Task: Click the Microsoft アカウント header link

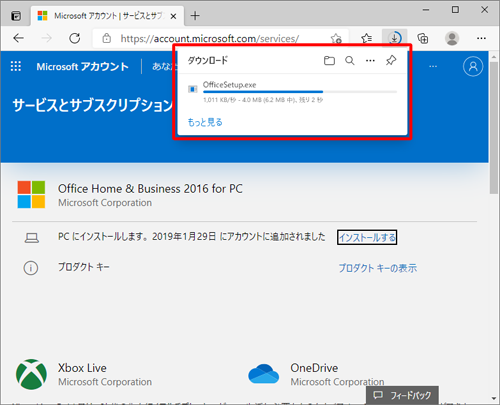Action: (x=82, y=67)
